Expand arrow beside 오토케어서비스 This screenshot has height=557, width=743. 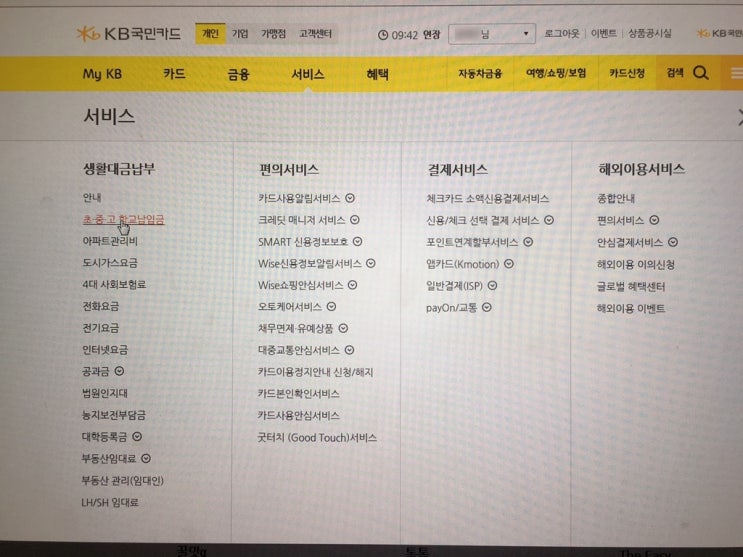click(x=331, y=307)
